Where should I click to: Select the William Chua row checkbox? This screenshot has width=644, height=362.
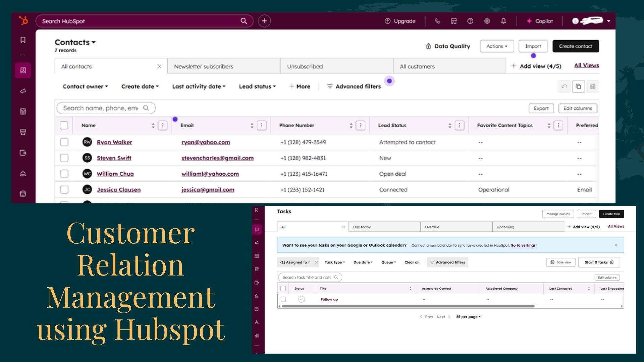point(64,174)
